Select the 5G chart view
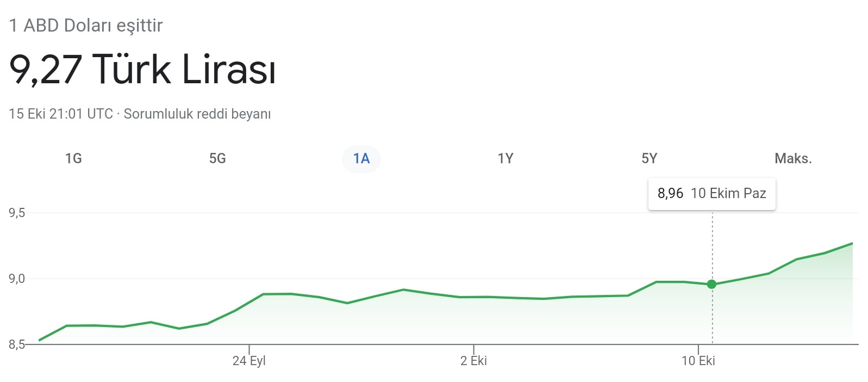868x382 pixels. pos(217,159)
